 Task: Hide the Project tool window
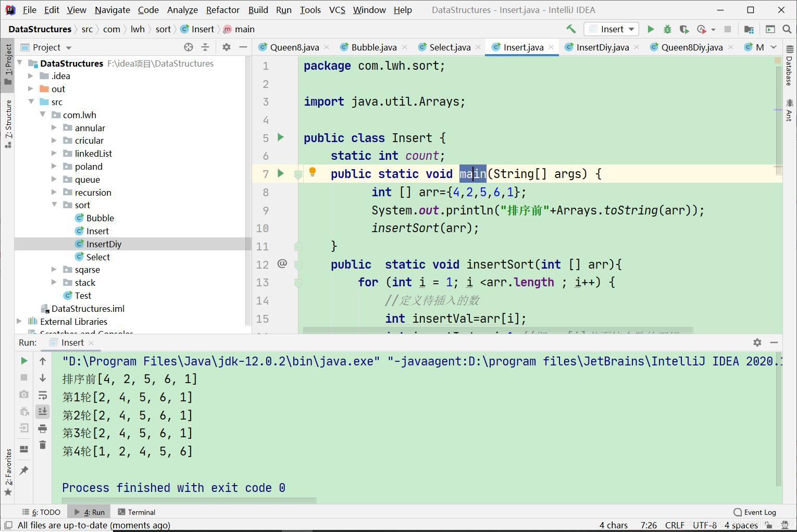(x=243, y=47)
